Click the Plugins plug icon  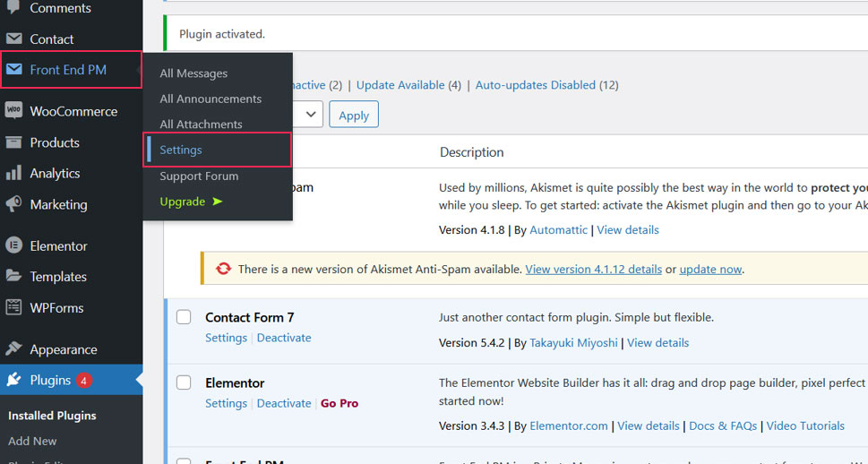tap(13, 380)
